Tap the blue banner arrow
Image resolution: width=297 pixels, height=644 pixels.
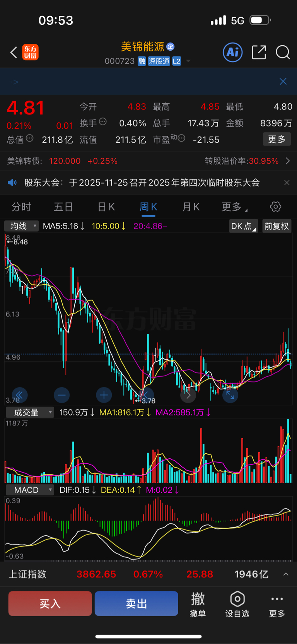click(16, 82)
